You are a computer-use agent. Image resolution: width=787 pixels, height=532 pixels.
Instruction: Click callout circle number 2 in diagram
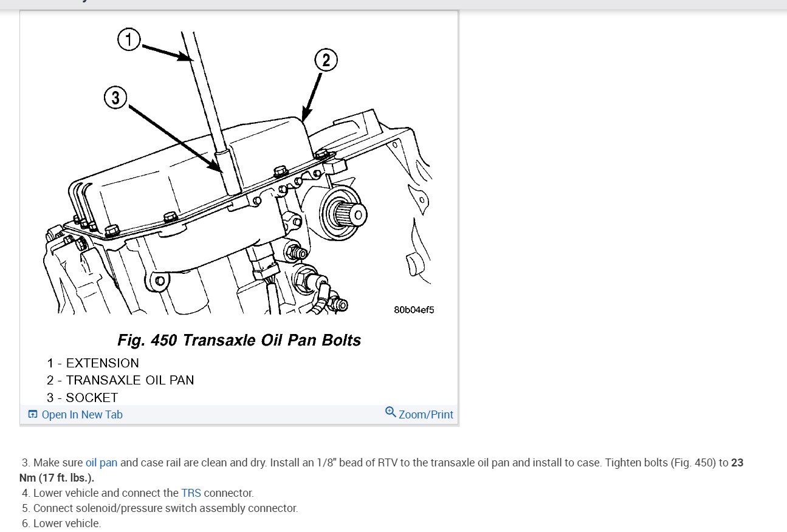(326, 60)
